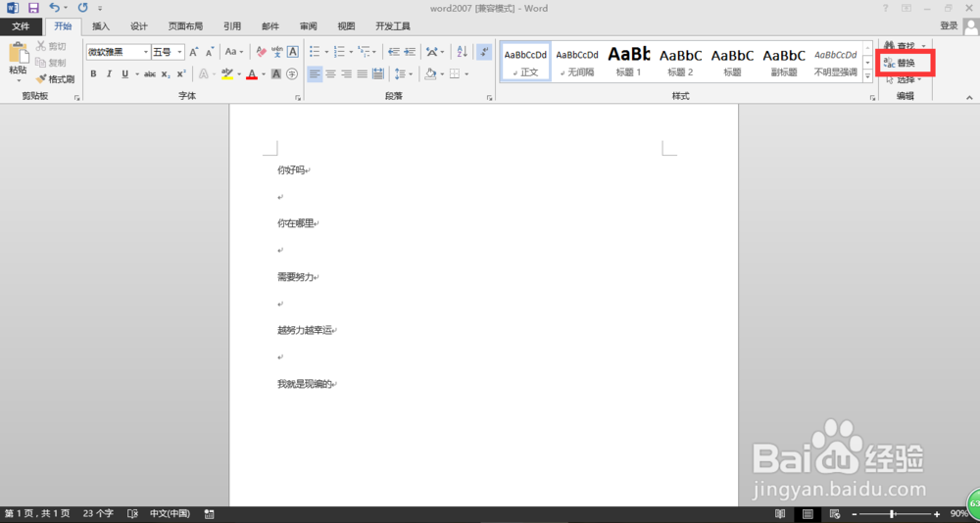The width and height of the screenshot is (980, 523).
Task: Toggle italic formatting
Action: click(x=109, y=74)
